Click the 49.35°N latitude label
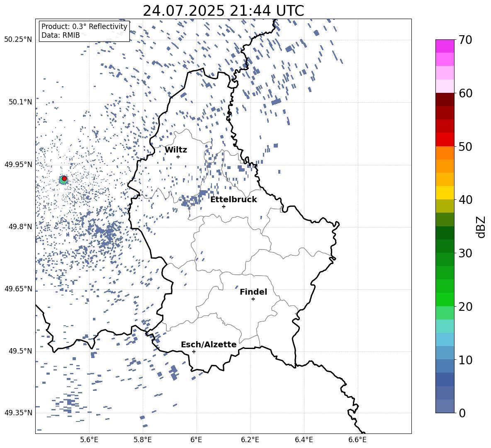 18,413
